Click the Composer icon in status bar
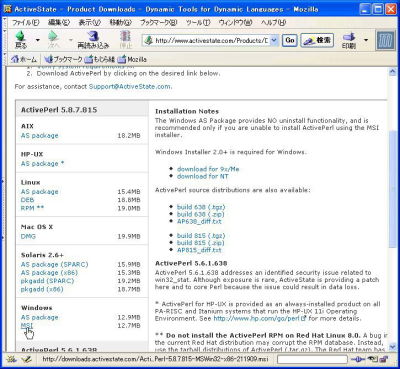The height and width of the screenshot is (369, 400). (x=26, y=359)
